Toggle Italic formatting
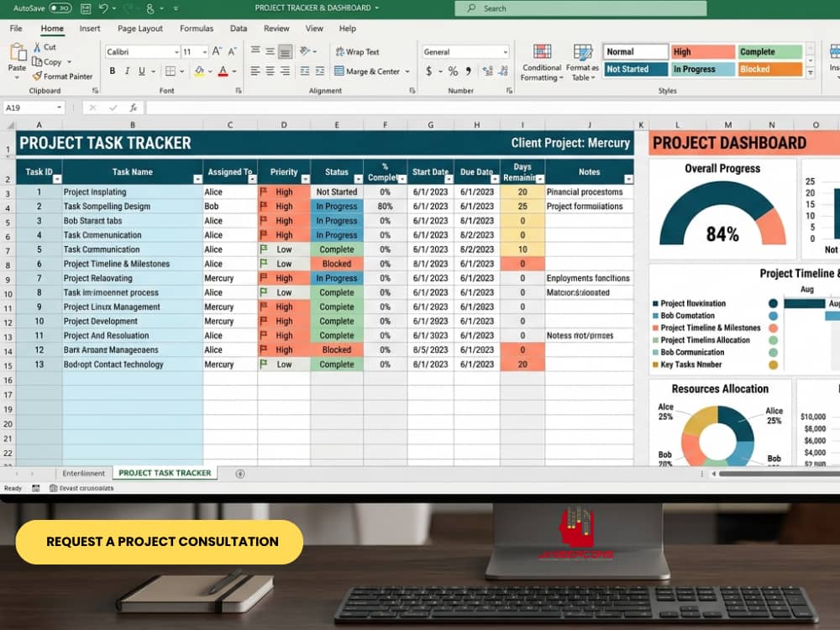Image resolution: width=840 pixels, height=630 pixels. (127, 71)
